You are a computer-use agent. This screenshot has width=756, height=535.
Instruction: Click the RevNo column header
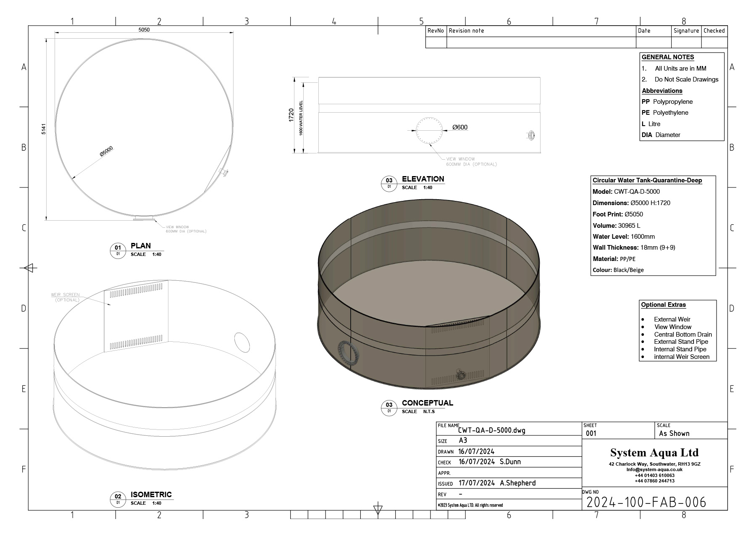pyautogui.click(x=436, y=31)
